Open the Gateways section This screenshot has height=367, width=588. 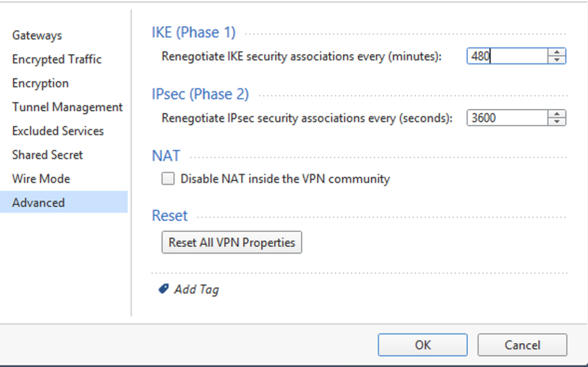point(37,35)
